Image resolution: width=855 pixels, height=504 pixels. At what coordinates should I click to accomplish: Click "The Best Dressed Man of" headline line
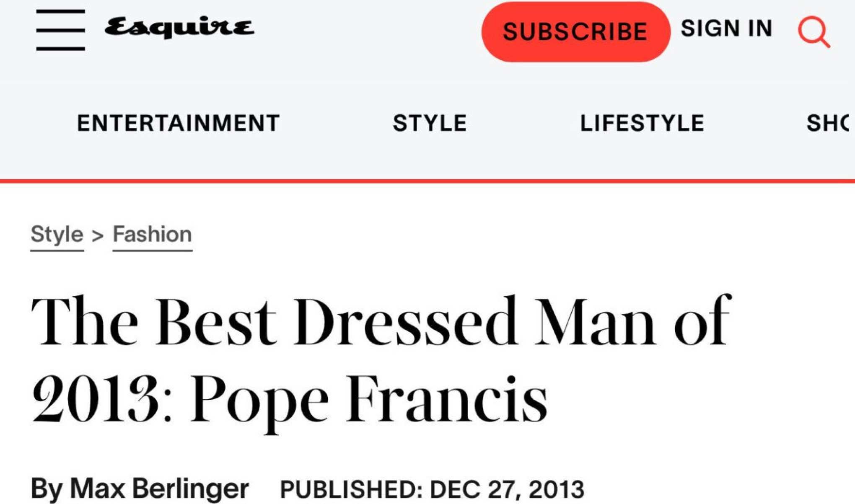[x=381, y=323]
